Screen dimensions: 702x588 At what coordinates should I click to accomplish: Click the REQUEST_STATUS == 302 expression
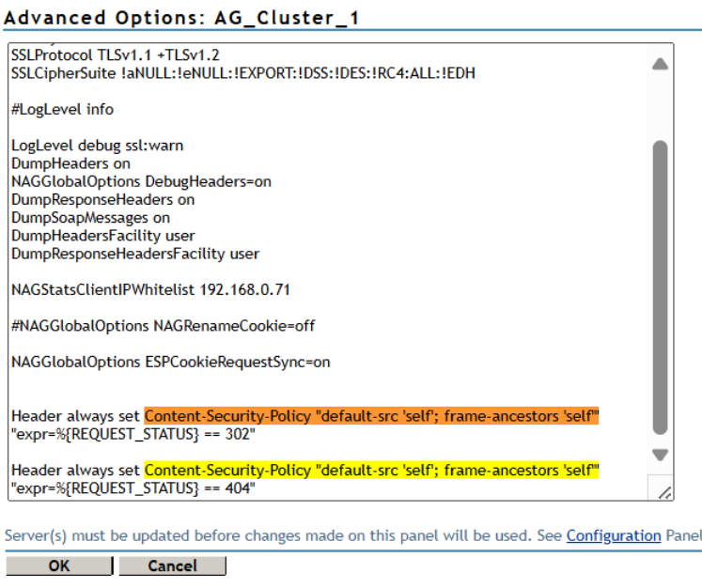[133, 434]
